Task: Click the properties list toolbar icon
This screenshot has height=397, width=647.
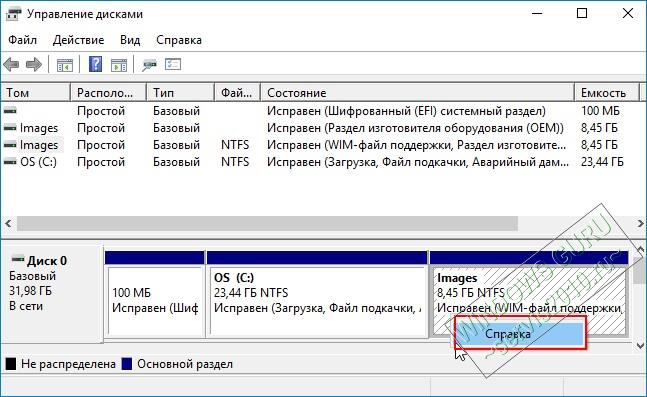Action: pos(173,64)
